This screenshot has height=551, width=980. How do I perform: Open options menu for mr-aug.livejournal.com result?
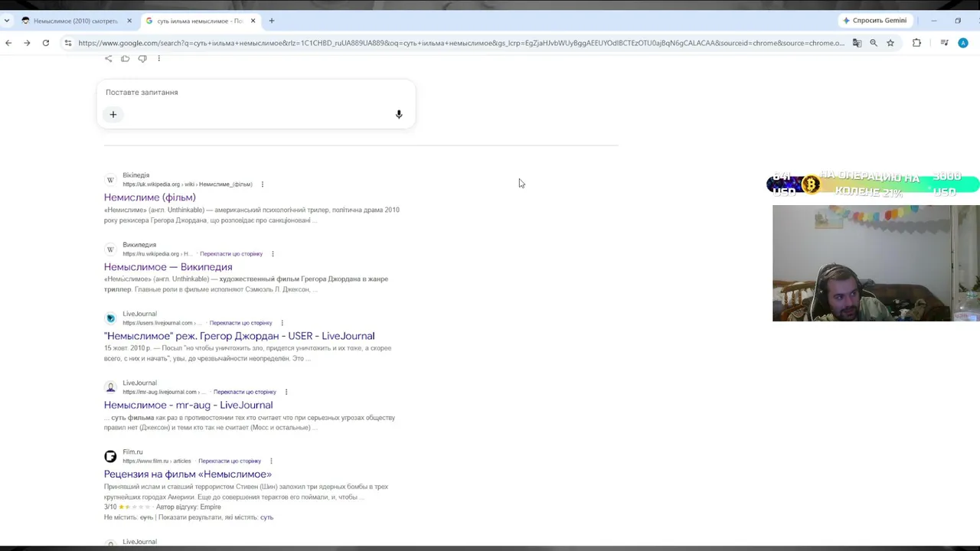(286, 392)
